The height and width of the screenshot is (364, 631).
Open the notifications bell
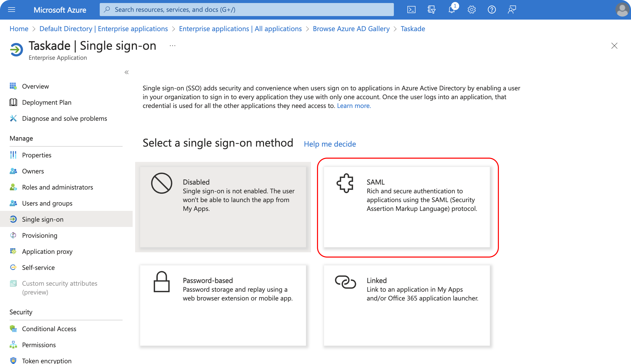[452, 10]
